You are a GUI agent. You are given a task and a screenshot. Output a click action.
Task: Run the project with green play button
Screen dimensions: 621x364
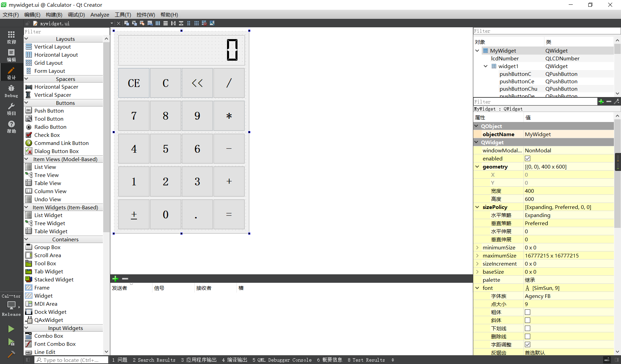[x=11, y=329]
